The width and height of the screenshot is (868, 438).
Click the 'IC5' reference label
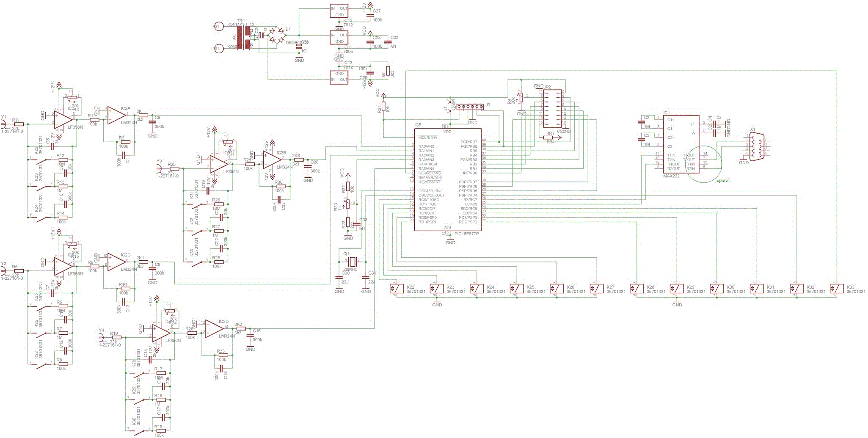click(x=418, y=125)
